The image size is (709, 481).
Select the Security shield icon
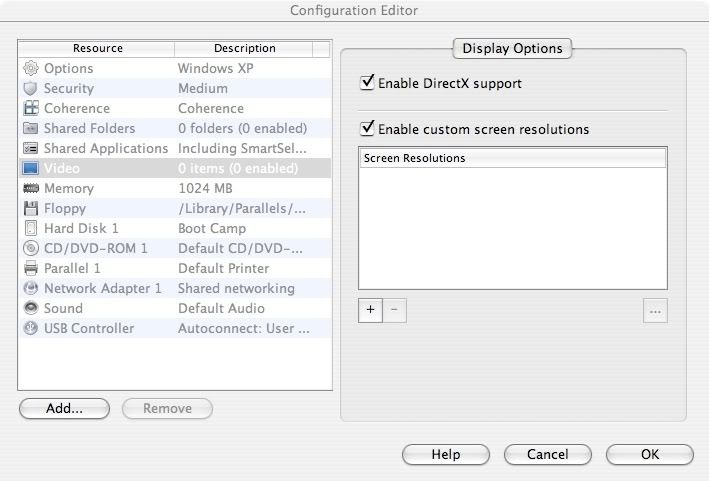click(30, 88)
